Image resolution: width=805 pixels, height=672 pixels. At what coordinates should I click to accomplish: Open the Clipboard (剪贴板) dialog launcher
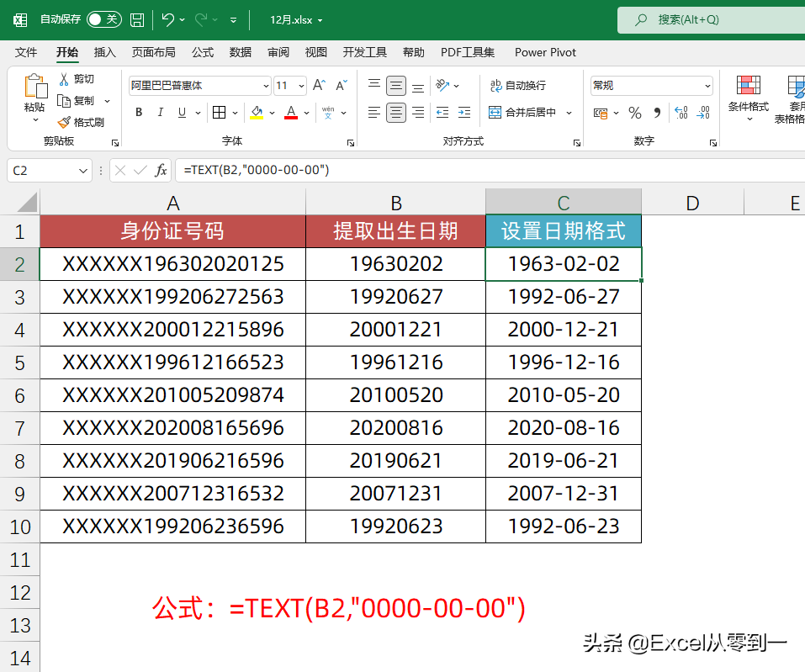pyautogui.click(x=115, y=143)
